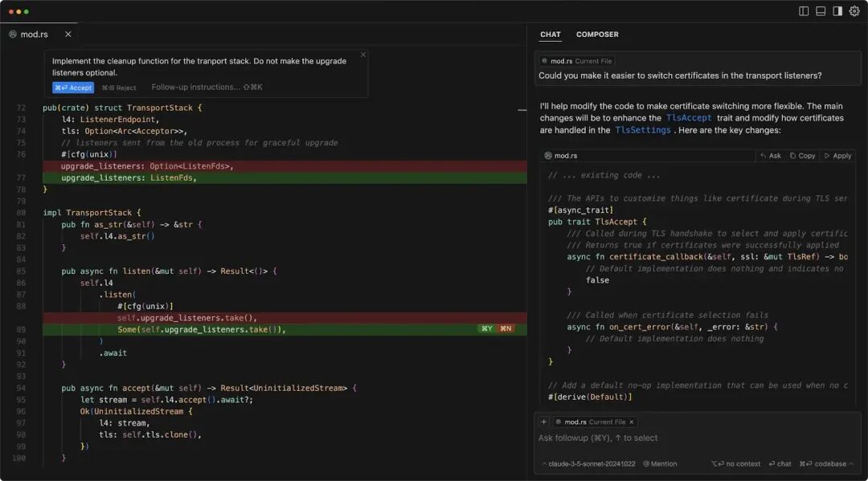868x481 pixels.
Task: Toggle the secondary sidebar visibility
Action: coord(837,10)
